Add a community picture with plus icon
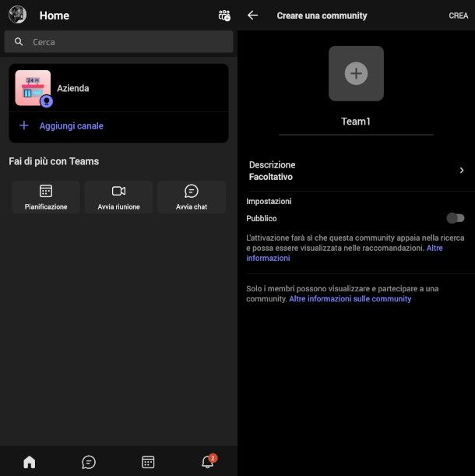 point(356,73)
